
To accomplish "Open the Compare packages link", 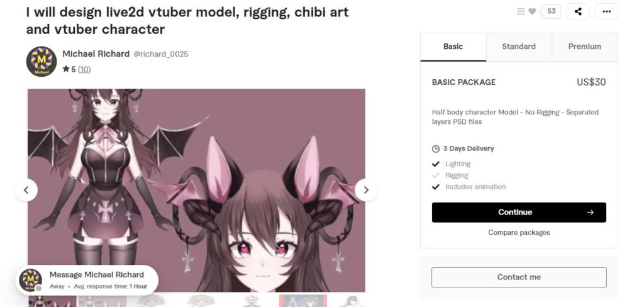I will (x=519, y=233).
